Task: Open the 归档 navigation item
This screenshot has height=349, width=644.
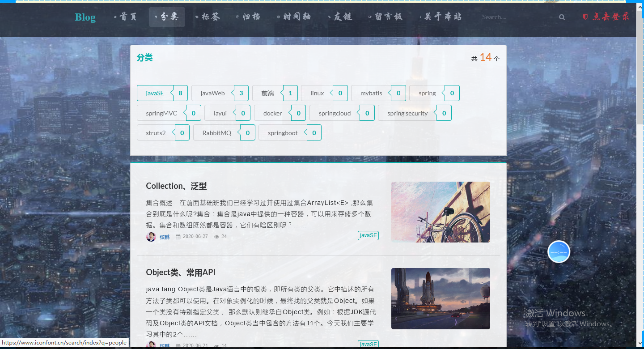Action: coord(249,17)
